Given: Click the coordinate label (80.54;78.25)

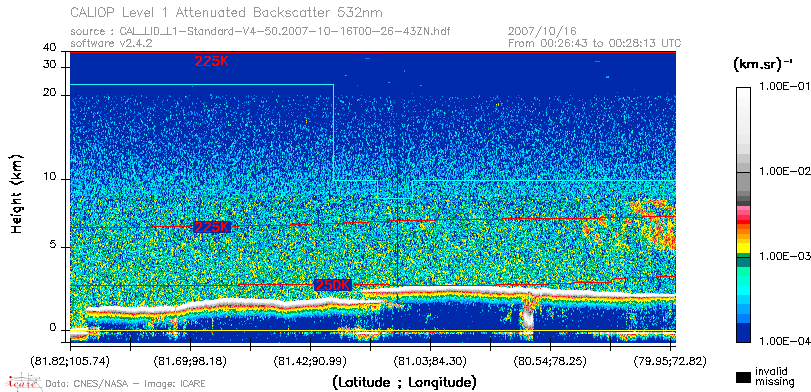Looking at the screenshot, I should coord(551,360).
